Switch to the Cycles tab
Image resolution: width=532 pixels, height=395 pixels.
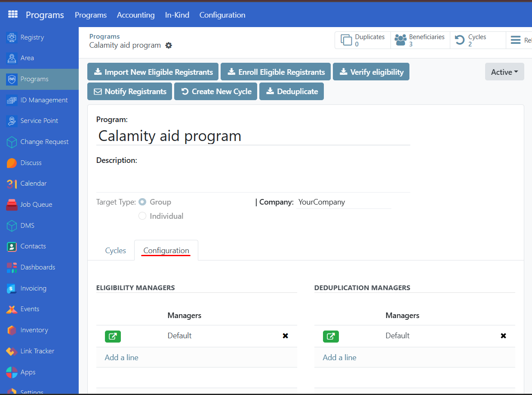(x=115, y=250)
